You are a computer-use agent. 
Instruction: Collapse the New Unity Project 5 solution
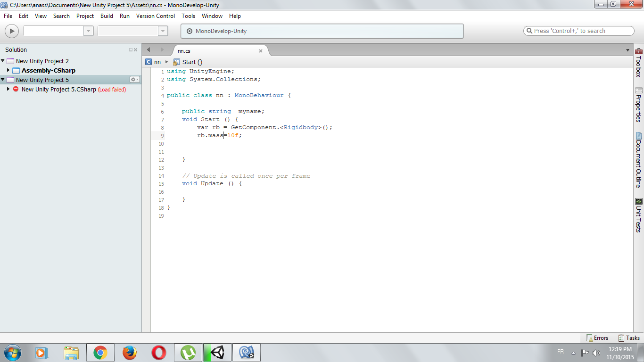click(x=3, y=80)
